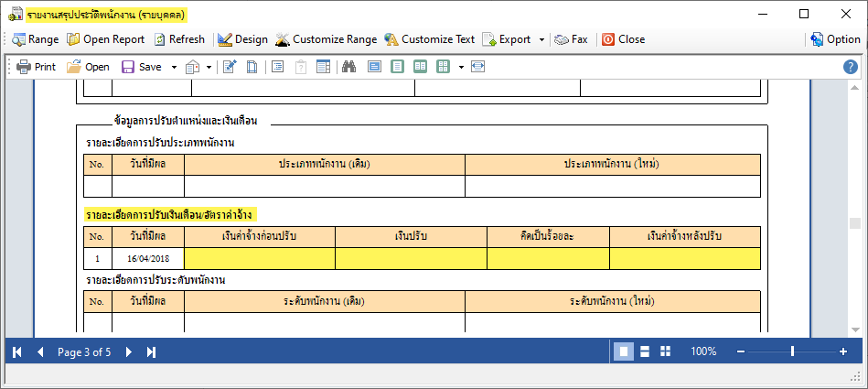This screenshot has height=389, width=868.
Task: Go to the next page
Action: (128, 351)
